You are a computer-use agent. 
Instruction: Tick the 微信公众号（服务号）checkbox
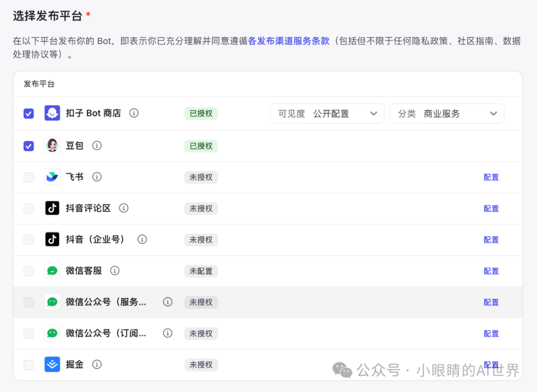[29, 302]
